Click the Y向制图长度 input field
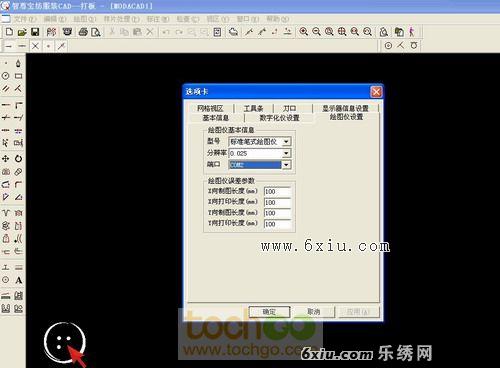The width and height of the screenshot is (500, 368). (x=277, y=213)
